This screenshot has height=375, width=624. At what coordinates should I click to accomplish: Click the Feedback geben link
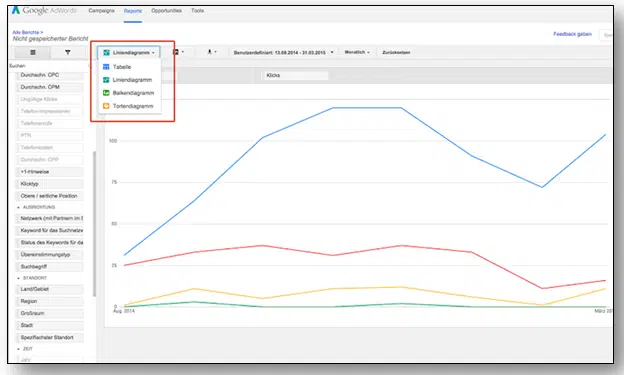point(572,34)
